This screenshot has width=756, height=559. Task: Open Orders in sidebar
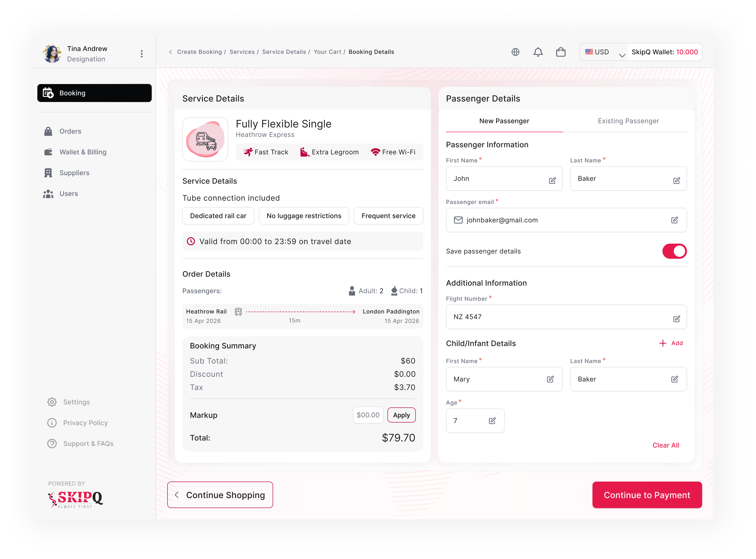click(x=70, y=131)
